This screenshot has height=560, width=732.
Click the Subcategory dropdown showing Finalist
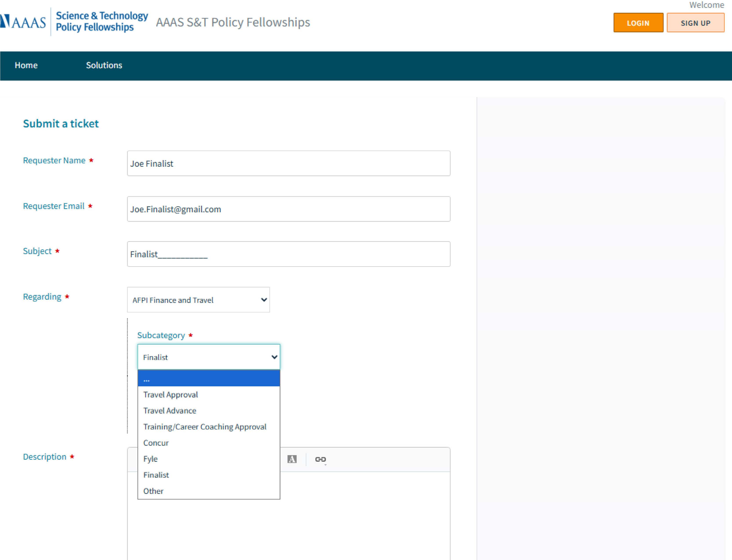209,357
